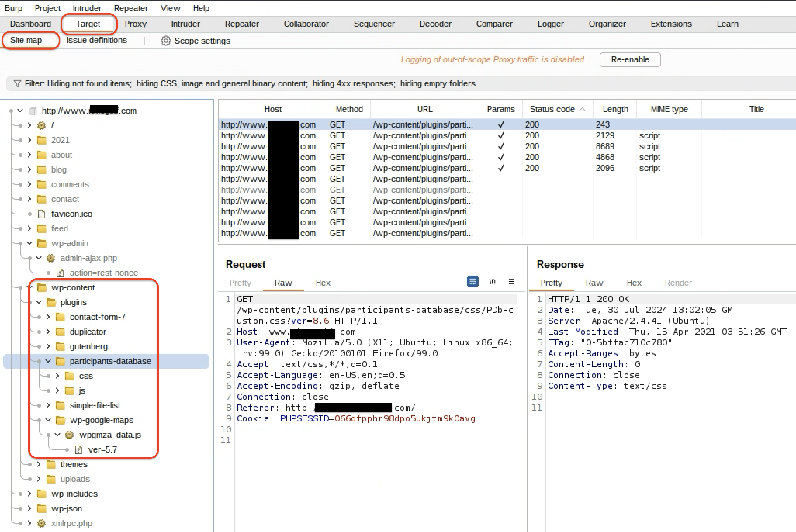
Task: Open the Repeater tab
Action: (x=242, y=24)
